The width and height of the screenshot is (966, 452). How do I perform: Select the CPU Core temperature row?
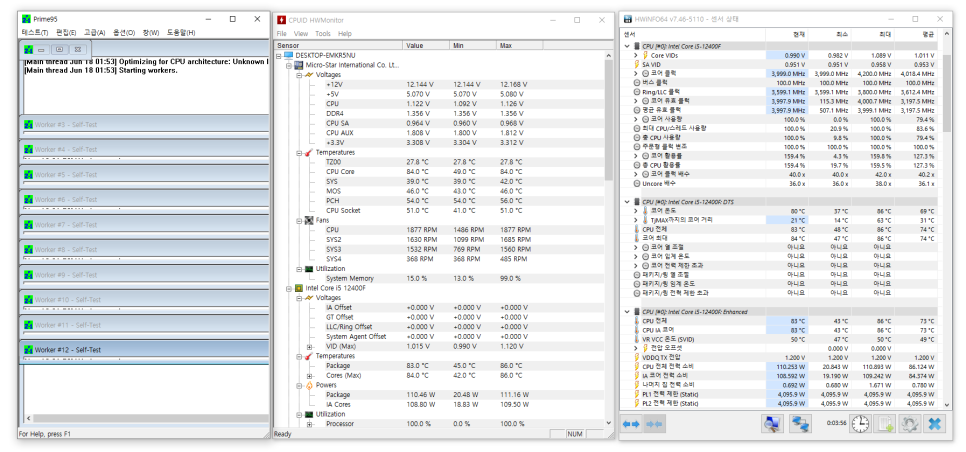(x=439, y=171)
